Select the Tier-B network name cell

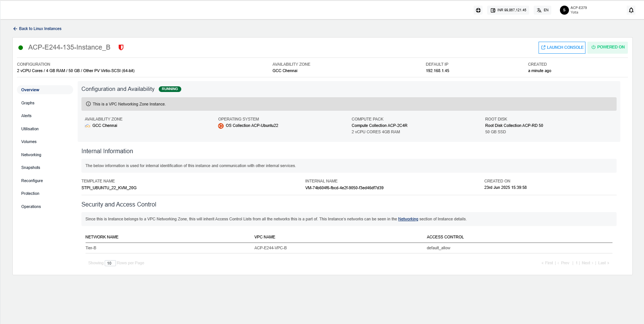click(91, 248)
